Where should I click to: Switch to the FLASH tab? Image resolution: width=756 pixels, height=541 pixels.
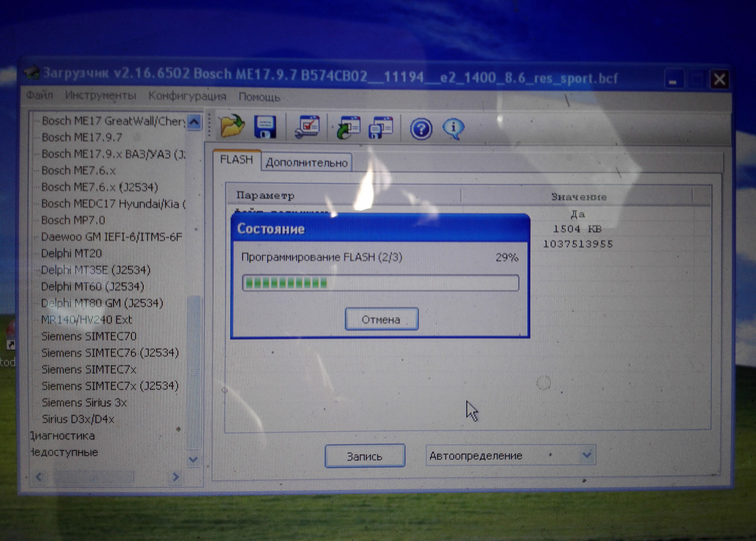click(237, 160)
